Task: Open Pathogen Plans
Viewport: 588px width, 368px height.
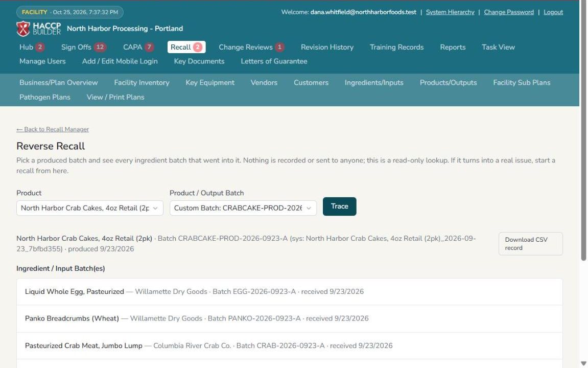Action: 44,97
